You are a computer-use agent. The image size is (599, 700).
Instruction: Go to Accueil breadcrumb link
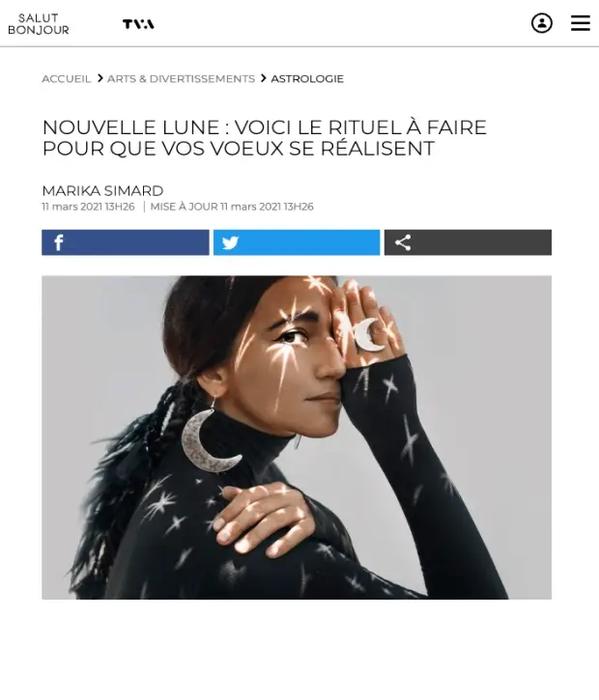[66, 79]
